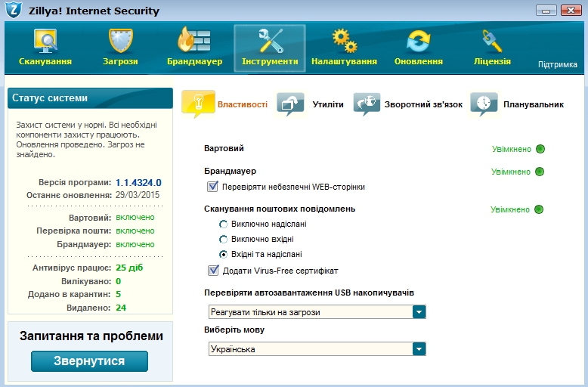Open the Ліцензія license key icon

(492, 40)
